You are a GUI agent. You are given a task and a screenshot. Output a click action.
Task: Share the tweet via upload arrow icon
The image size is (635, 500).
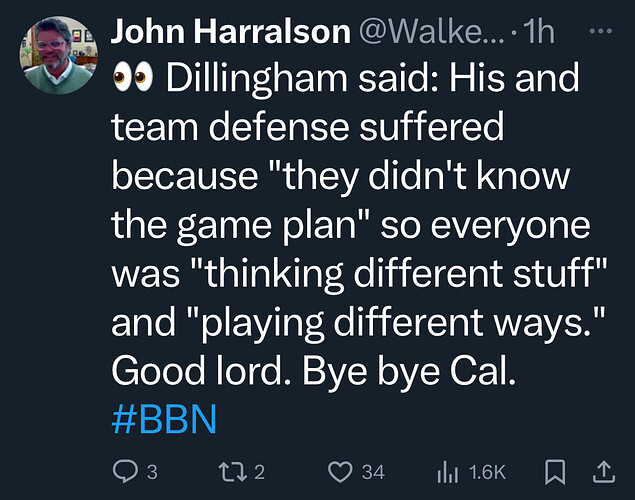pos(604,472)
